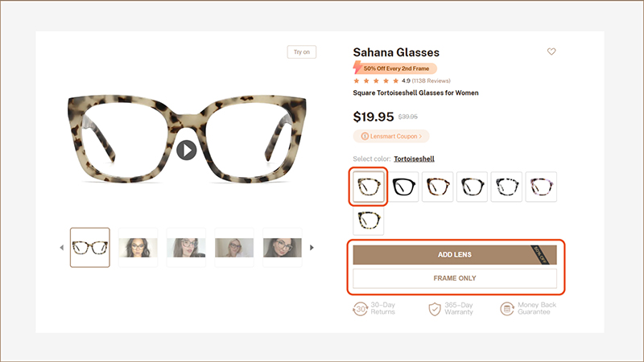Click the Money Back Guarantee icon
644x362 pixels.
[x=507, y=308]
